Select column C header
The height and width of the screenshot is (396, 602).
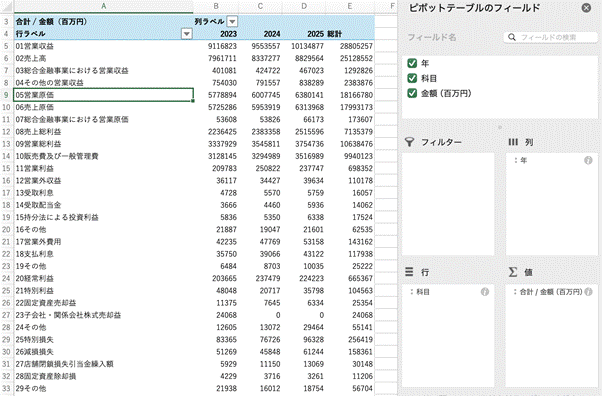(x=260, y=6)
